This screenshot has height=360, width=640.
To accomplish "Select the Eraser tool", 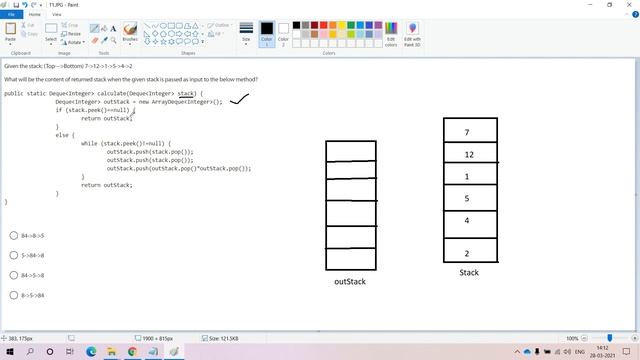I will (x=95, y=40).
